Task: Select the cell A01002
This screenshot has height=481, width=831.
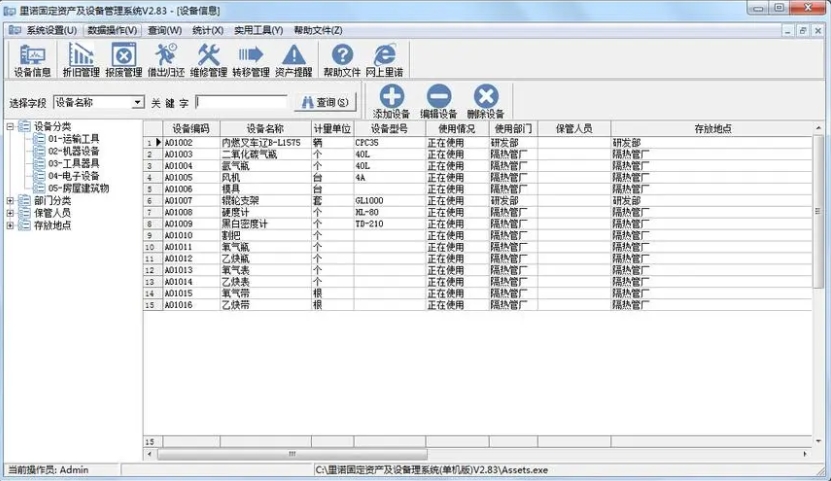Action: pos(191,142)
